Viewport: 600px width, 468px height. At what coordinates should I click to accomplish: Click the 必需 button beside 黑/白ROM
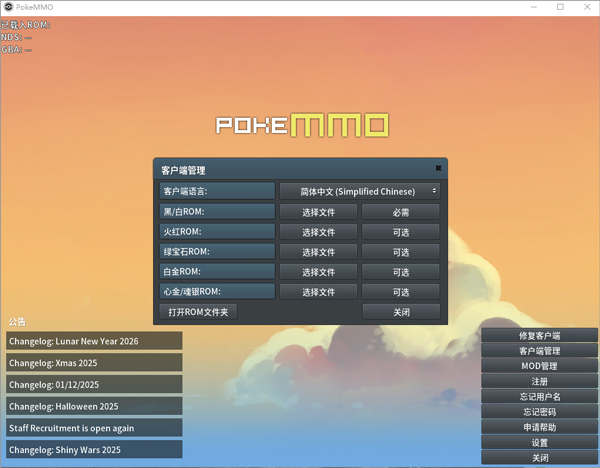click(401, 212)
